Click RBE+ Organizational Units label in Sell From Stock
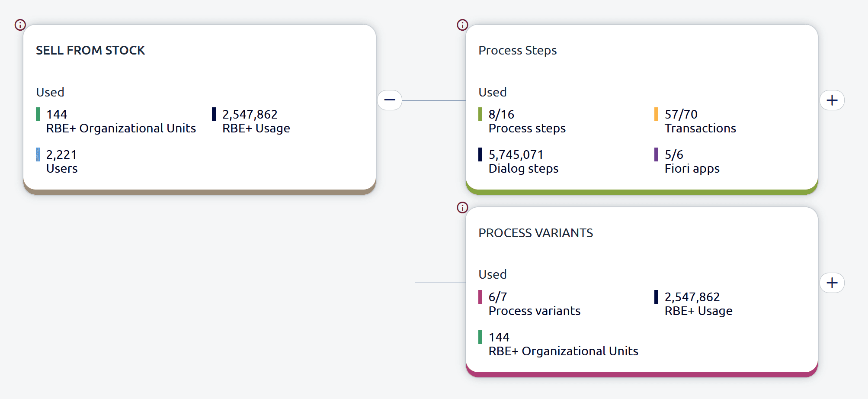The height and width of the screenshot is (399, 868). (121, 129)
